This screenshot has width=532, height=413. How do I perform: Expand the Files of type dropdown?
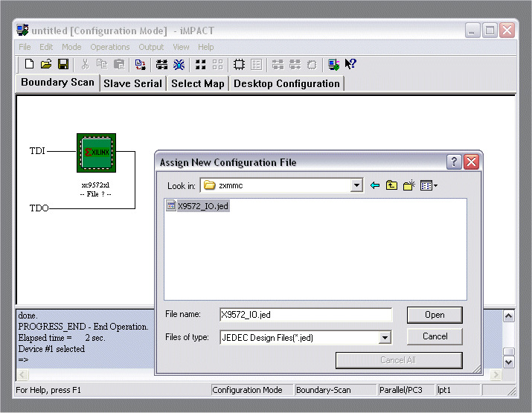click(x=385, y=337)
